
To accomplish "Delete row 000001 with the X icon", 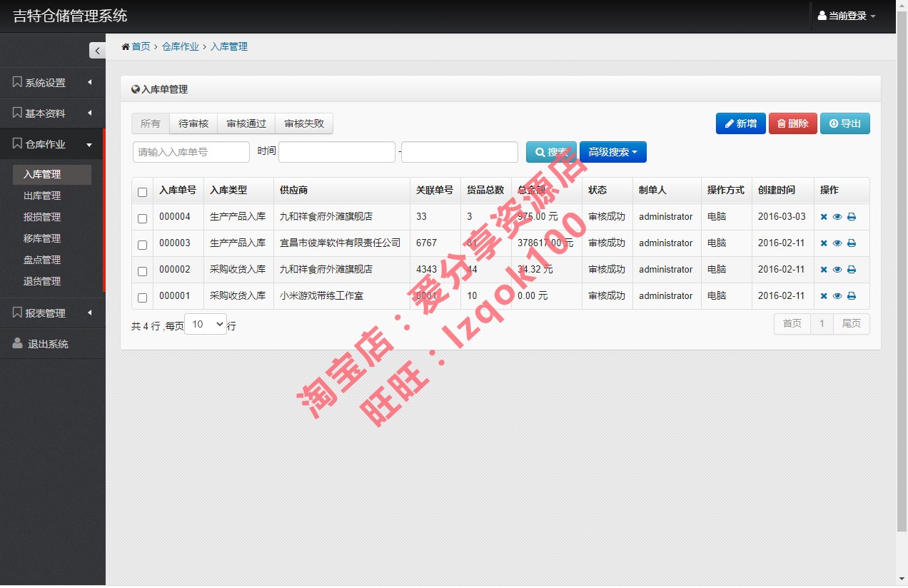I will [824, 296].
